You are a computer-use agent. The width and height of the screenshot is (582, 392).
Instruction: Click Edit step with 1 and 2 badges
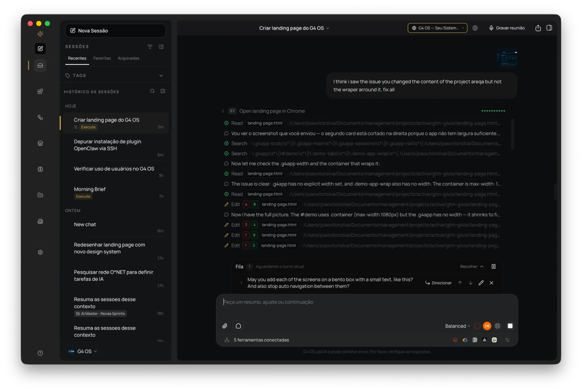[362, 246]
